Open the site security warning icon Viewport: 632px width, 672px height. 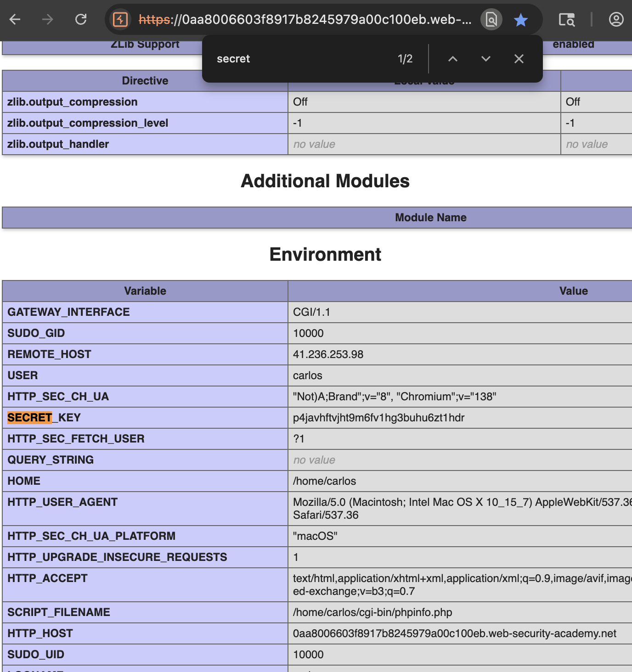pyautogui.click(x=120, y=19)
